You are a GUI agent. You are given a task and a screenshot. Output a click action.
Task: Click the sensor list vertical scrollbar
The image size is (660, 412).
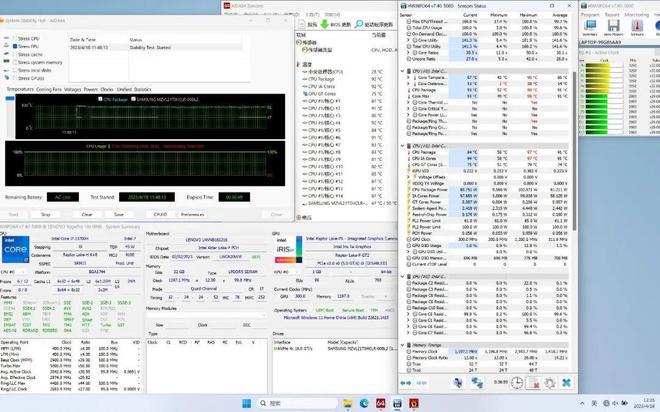tap(574, 152)
